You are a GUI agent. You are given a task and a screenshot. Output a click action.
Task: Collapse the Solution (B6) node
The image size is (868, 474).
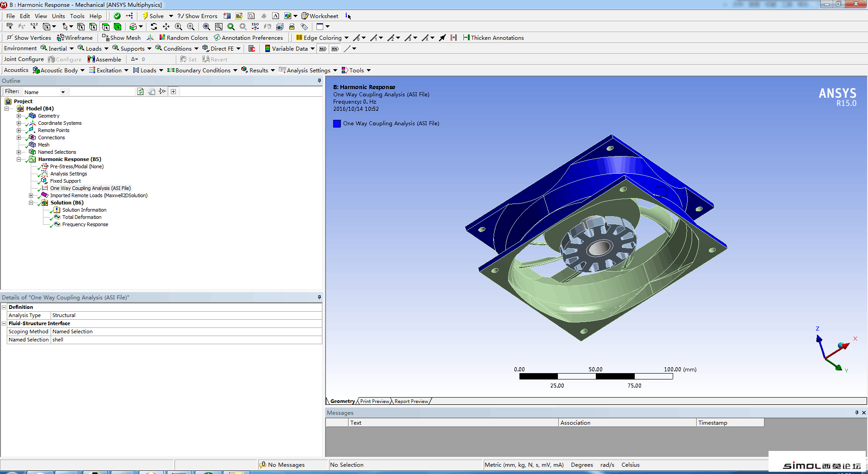[x=31, y=203]
